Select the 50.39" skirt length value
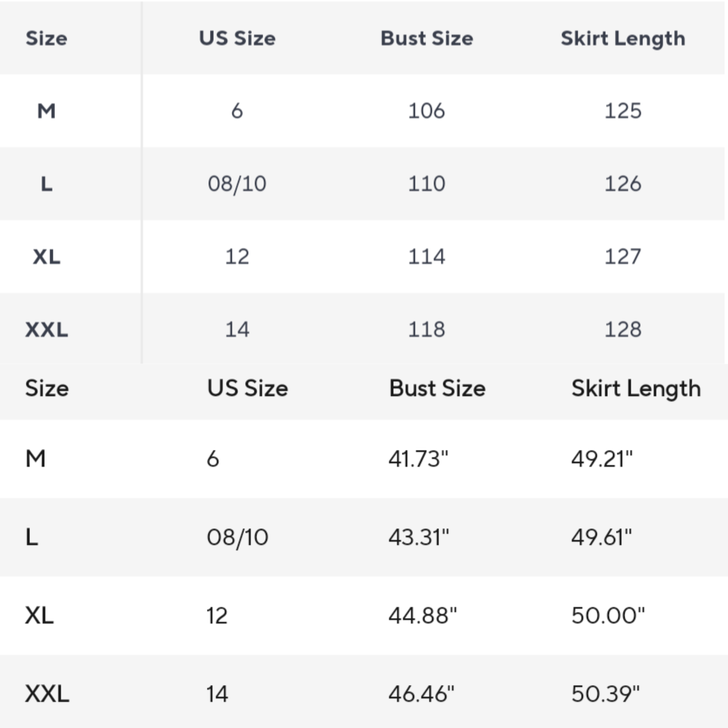 tap(606, 694)
